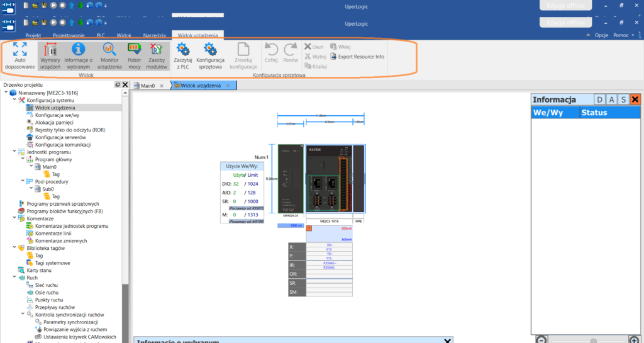Open Rejestry tylko do odczytu (ROR)
The image size is (644, 343).
pyautogui.click(x=70, y=130)
